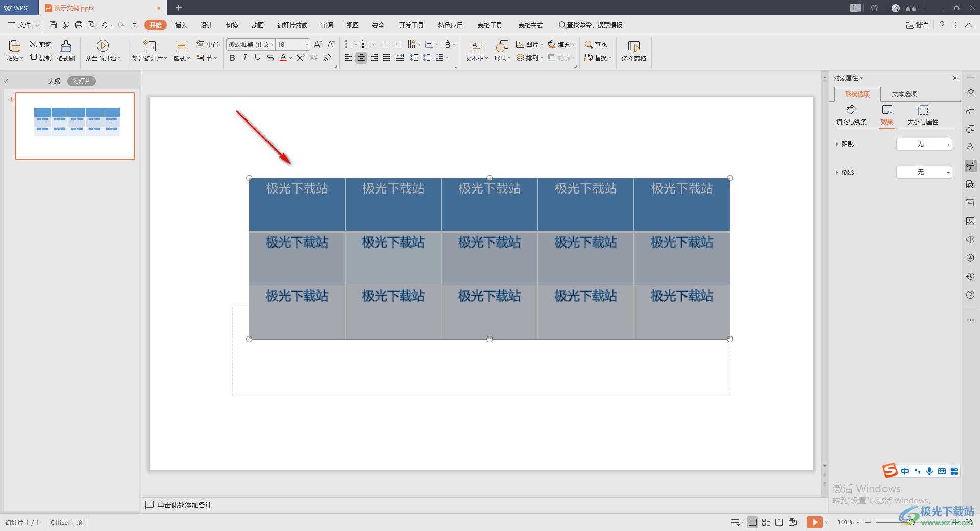Screen dimensions: 980x531
Task: Click the Format Painter icon
Action: click(66, 46)
